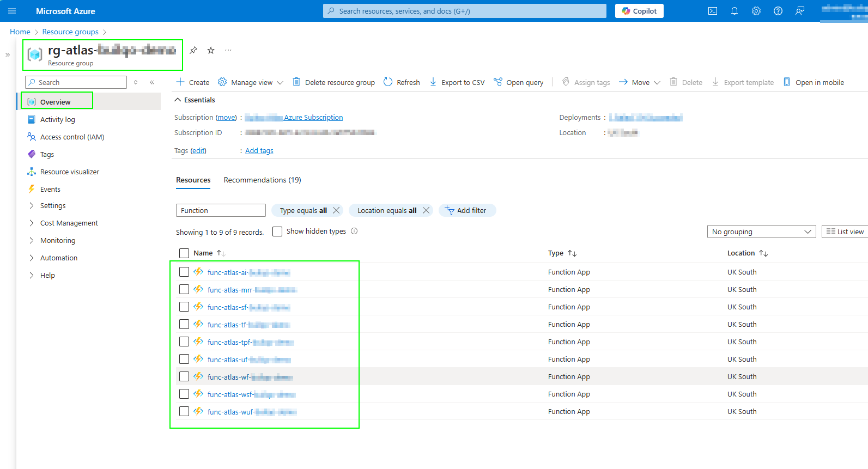Viewport: 868px width, 469px height.
Task: Click the Function filter text field
Action: (x=220, y=211)
